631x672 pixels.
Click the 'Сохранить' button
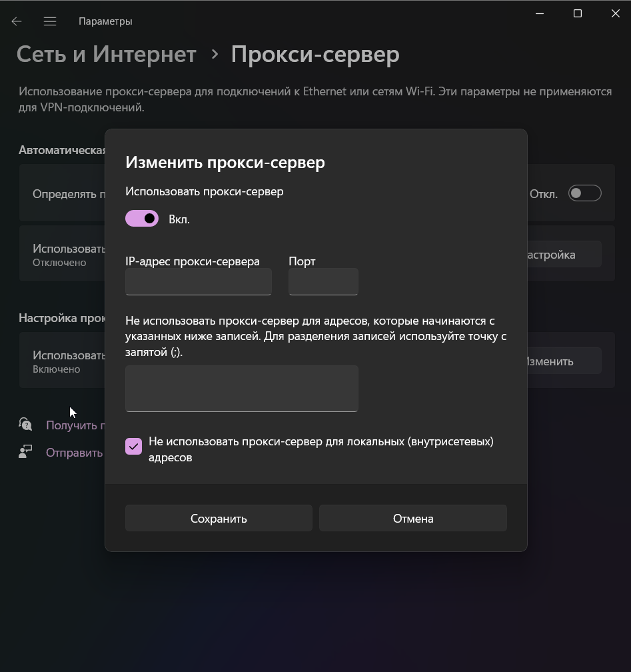[219, 518]
